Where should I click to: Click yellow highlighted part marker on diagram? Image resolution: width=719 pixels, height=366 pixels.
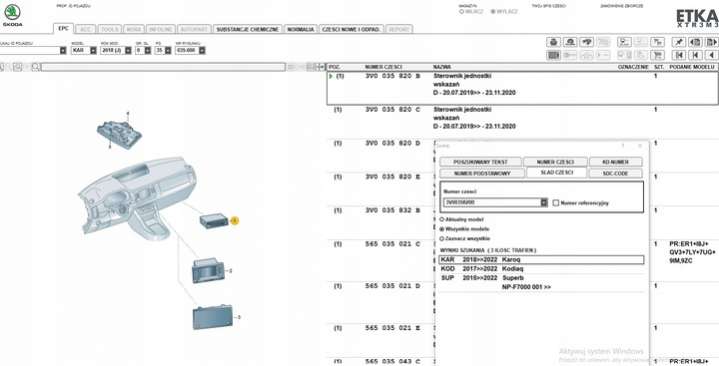pyautogui.click(x=234, y=221)
